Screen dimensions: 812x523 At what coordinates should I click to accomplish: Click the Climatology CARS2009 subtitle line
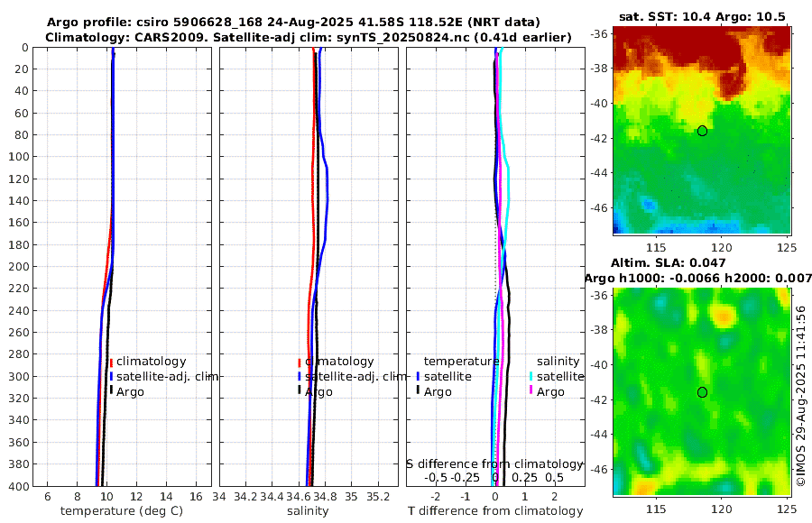309,37
